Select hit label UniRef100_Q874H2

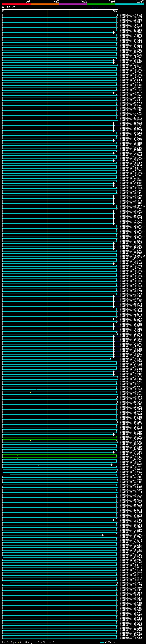click(x=131, y=603)
